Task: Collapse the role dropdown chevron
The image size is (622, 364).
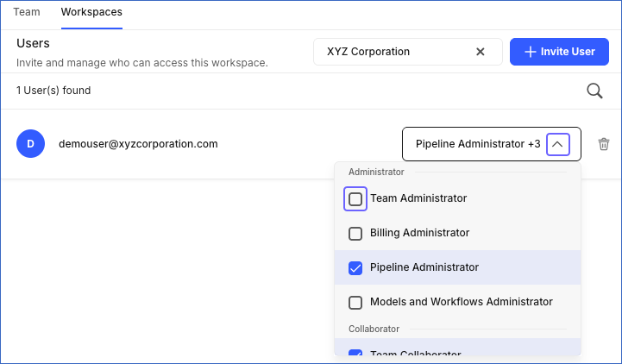Action: (x=558, y=144)
